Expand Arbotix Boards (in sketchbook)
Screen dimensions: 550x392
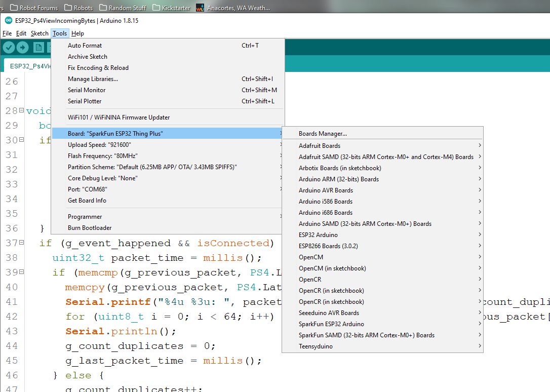(x=383, y=168)
